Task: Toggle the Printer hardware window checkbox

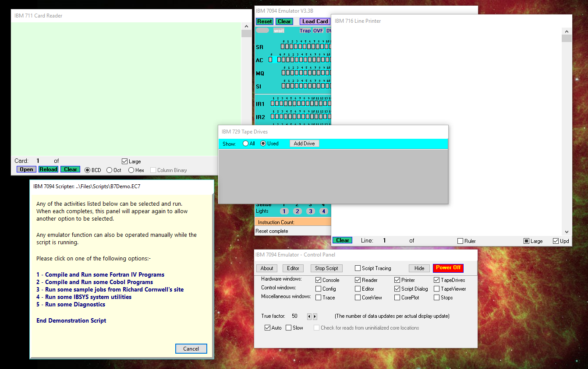Action: pyautogui.click(x=397, y=280)
